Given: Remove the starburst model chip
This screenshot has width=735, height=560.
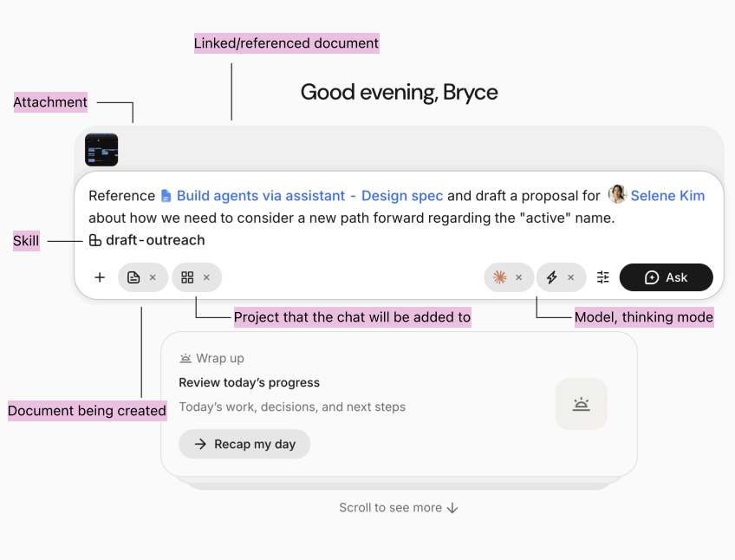Looking at the screenshot, I should pos(519,277).
